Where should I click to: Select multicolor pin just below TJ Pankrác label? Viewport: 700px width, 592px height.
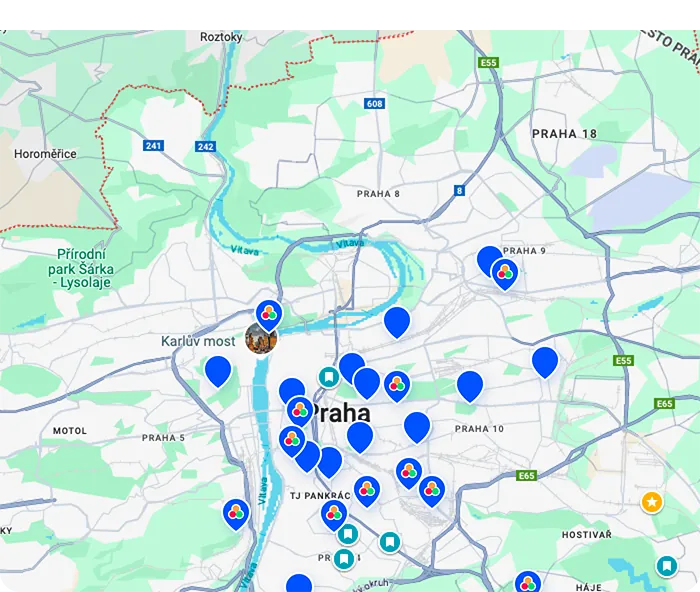334,514
